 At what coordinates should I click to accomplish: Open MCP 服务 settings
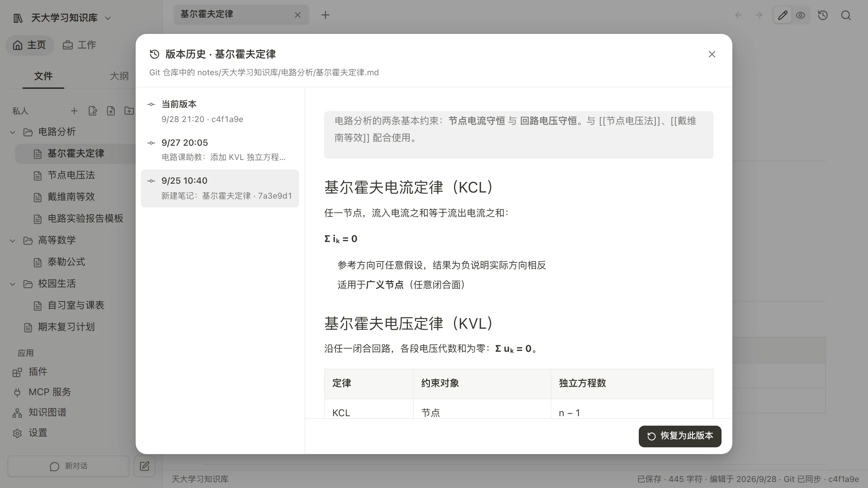point(42,392)
